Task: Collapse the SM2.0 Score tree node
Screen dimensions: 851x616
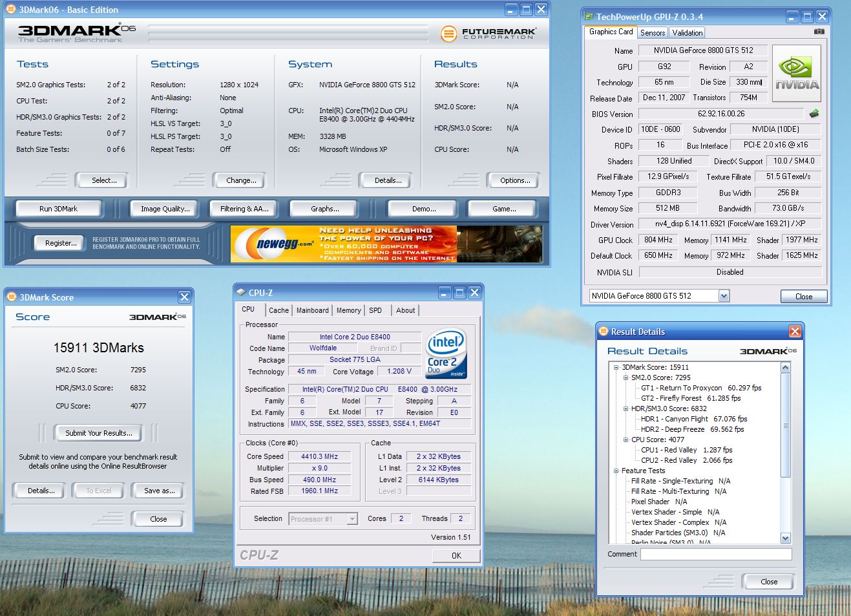Action: pos(625,377)
